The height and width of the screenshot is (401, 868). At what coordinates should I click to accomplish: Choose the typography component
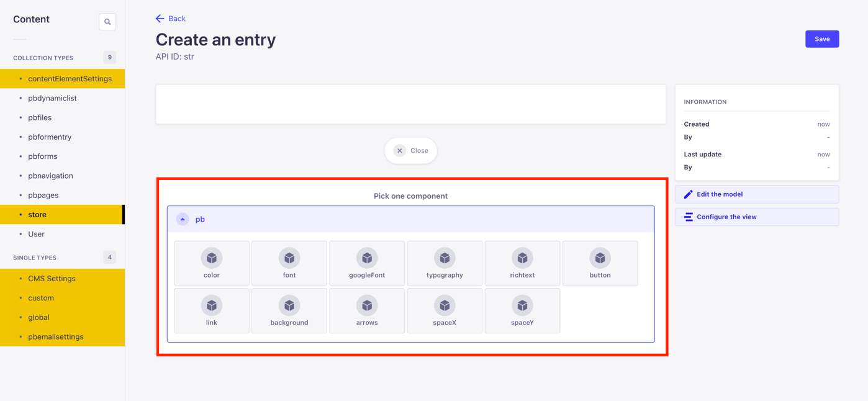tap(445, 263)
